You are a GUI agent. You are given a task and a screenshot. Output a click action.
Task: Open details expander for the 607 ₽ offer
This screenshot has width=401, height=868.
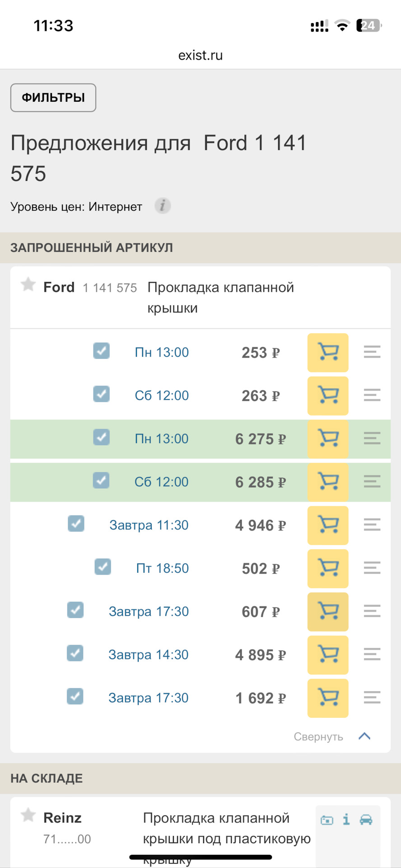tap(372, 612)
